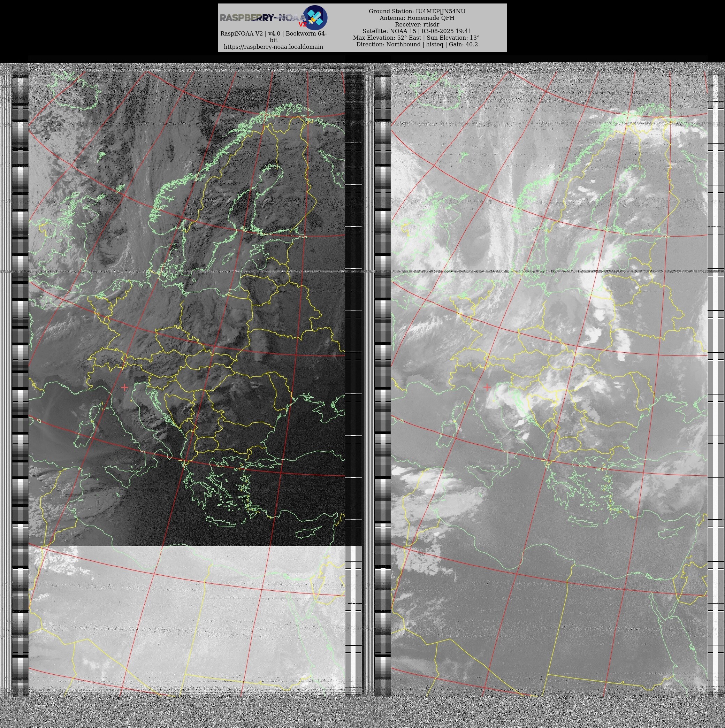Click the Raspberry-NOAA V2 satellite logo
This screenshot has height=728, width=725.
[x=315, y=18]
